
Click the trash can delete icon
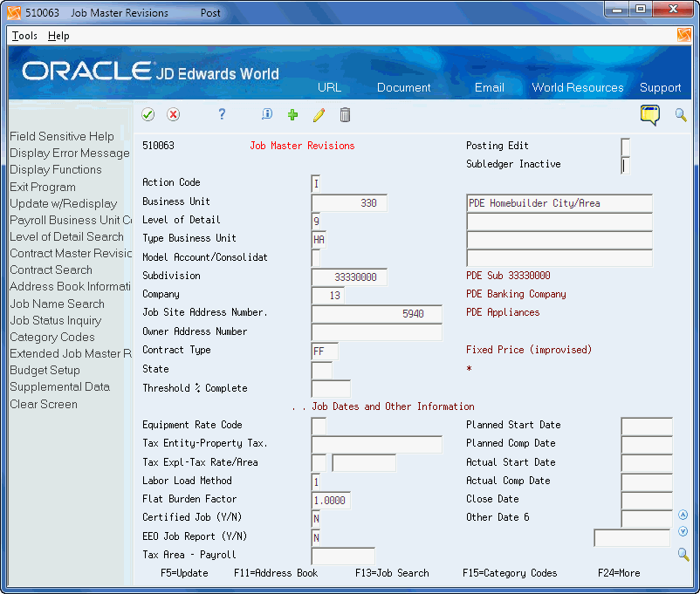point(345,114)
